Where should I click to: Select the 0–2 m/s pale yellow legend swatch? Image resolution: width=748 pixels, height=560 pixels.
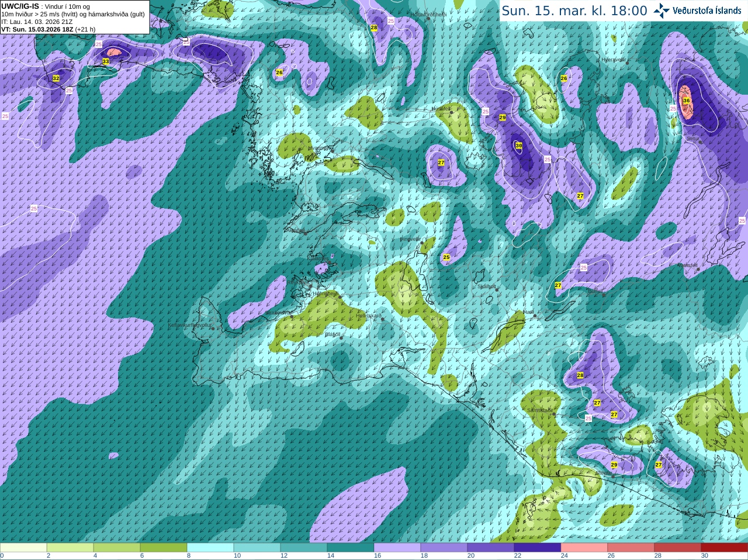coord(23,548)
